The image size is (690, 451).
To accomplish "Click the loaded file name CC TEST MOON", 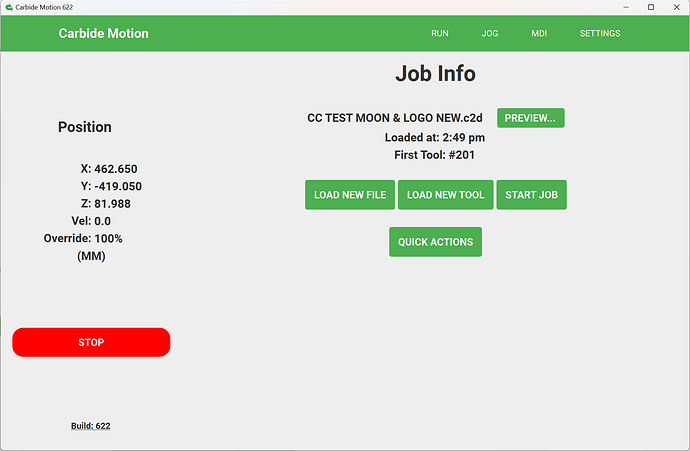I will (x=395, y=118).
